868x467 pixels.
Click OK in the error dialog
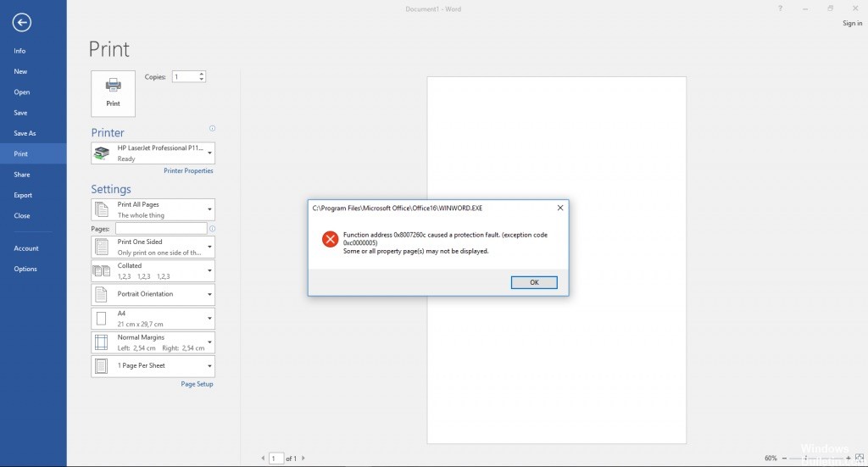[x=534, y=282]
